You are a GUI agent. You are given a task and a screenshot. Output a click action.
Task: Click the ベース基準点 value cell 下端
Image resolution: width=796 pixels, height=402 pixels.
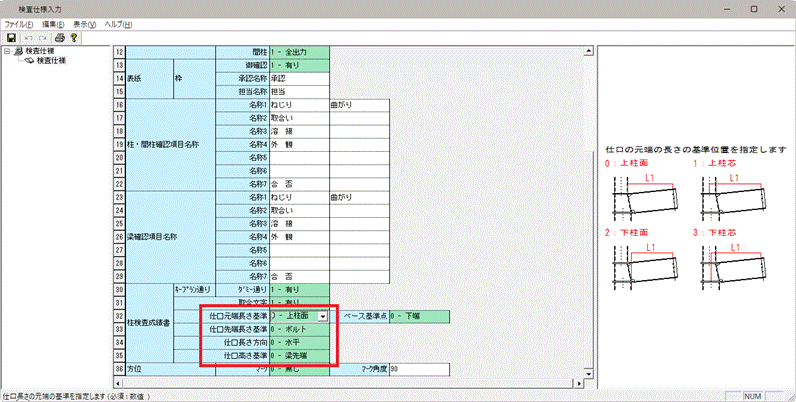click(x=420, y=316)
